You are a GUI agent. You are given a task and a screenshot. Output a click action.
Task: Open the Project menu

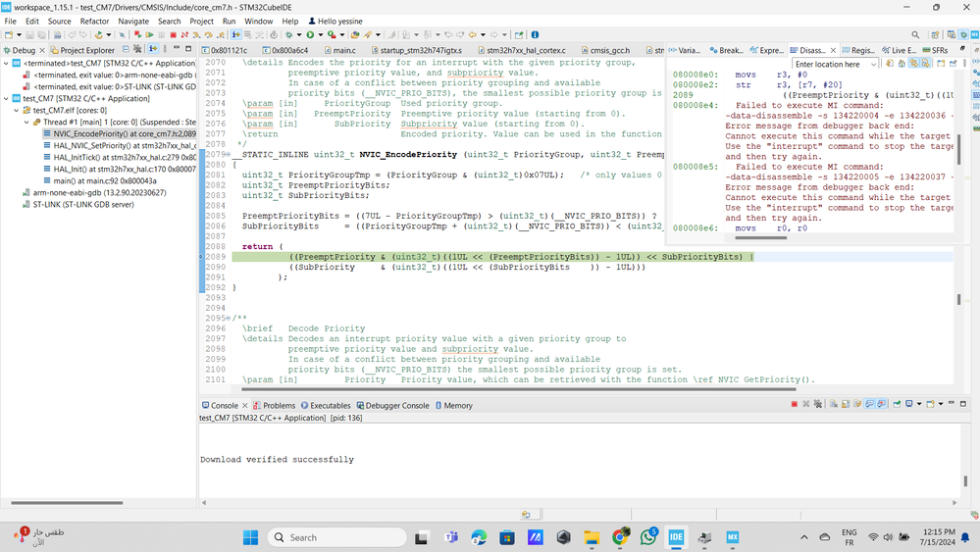(201, 22)
